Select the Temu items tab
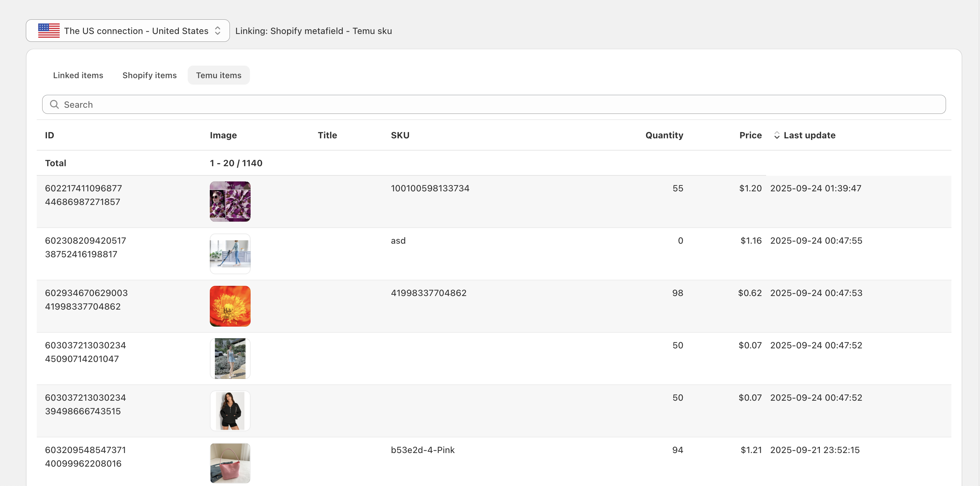This screenshot has height=486, width=980. pos(218,75)
